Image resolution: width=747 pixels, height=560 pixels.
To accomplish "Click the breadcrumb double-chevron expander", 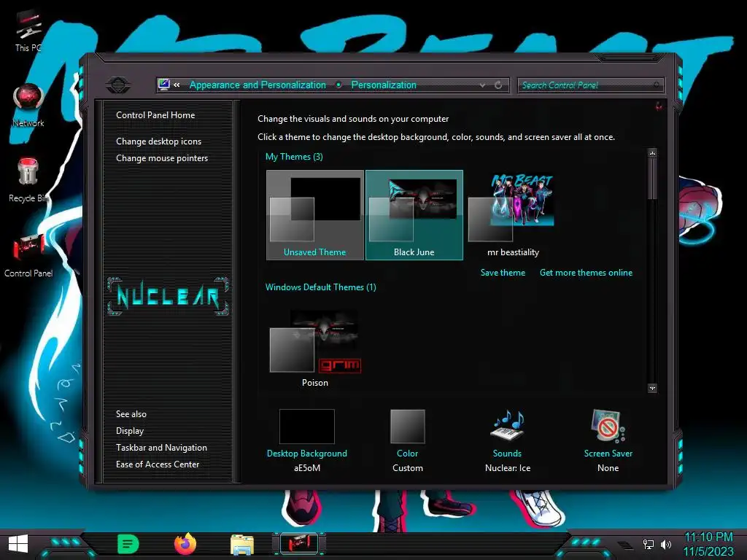I will pyautogui.click(x=177, y=85).
